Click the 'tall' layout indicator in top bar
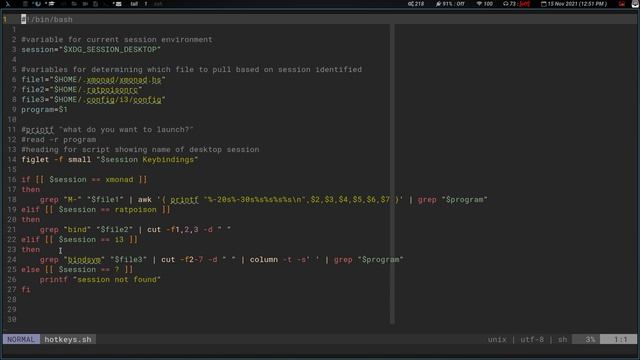 click(x=134, y=4)
